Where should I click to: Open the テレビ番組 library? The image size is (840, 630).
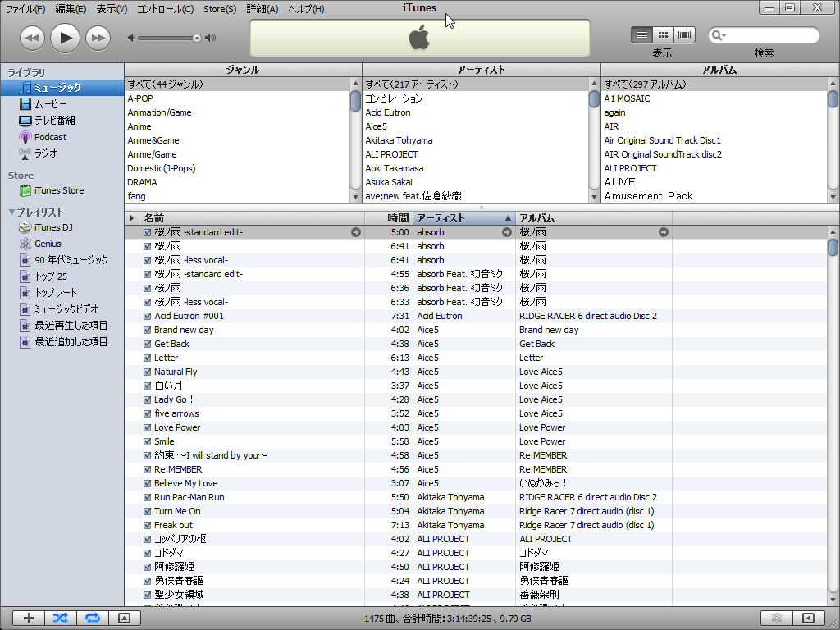click(x=62, y=121)
